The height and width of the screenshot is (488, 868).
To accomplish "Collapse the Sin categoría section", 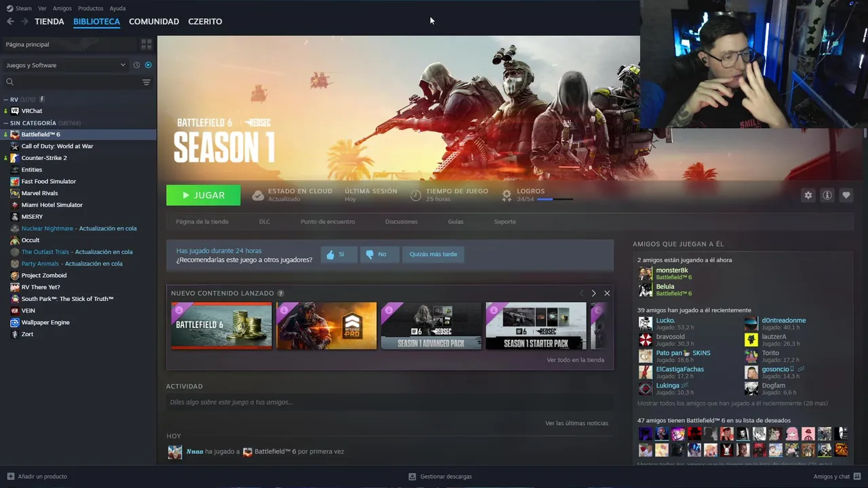I will tap(6, 123).
